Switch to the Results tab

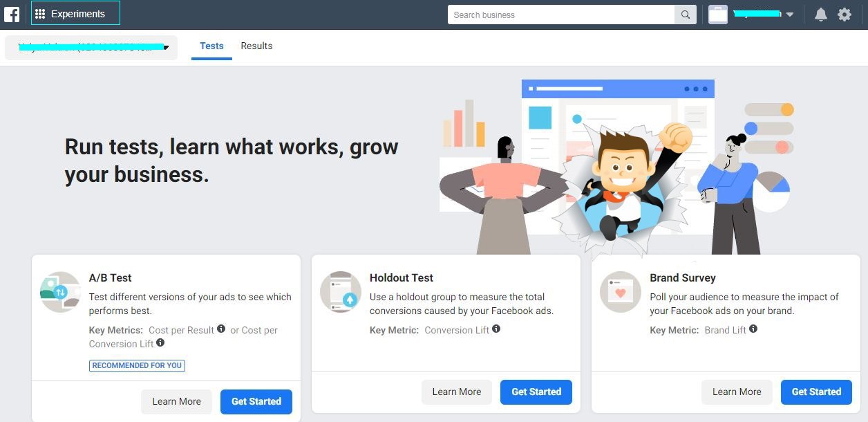click(256, 46)
